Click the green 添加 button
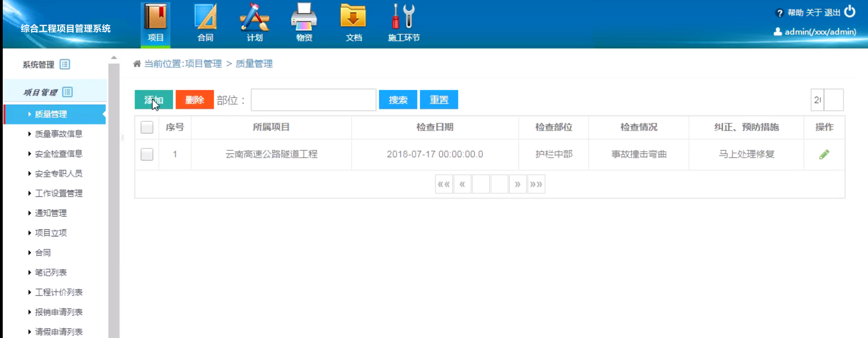This screenshot has height=338, width=868. point(154,100)
